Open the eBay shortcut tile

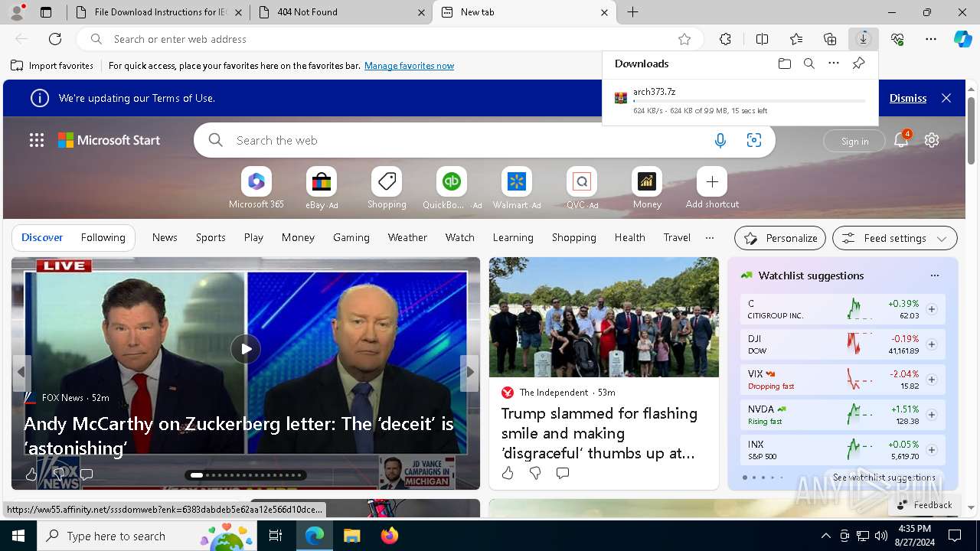(322, 188)
